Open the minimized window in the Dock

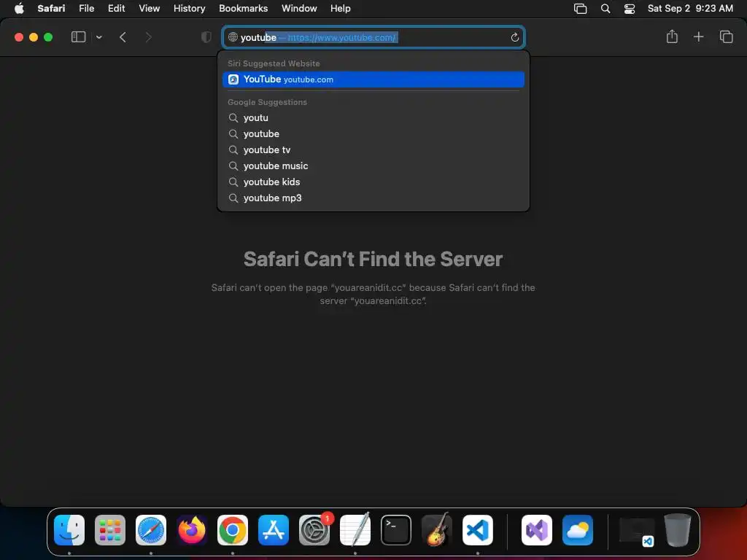coord(636,531)
